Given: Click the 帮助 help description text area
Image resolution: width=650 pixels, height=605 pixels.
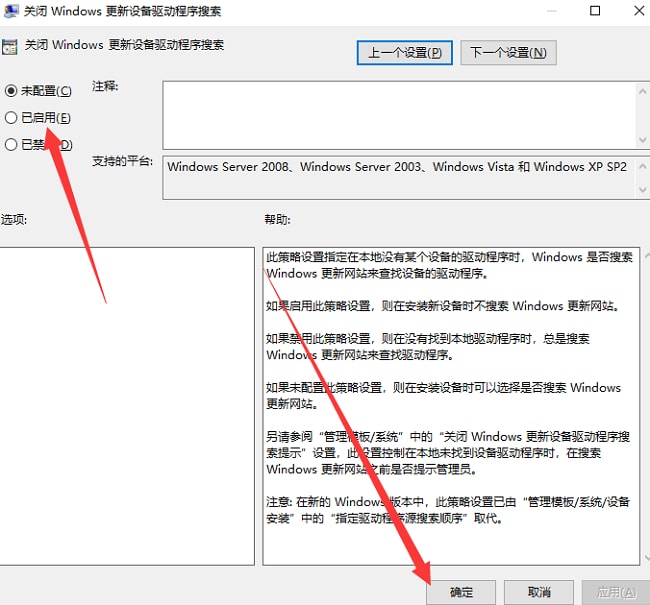Looking at the screenshot, I should [450, 400].
